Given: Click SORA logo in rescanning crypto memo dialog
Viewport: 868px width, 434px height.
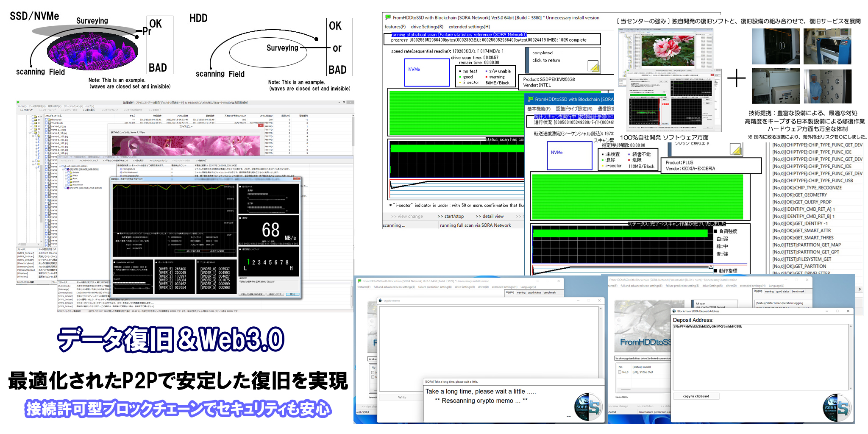Looking at the screenshot, I should (588, 407).
